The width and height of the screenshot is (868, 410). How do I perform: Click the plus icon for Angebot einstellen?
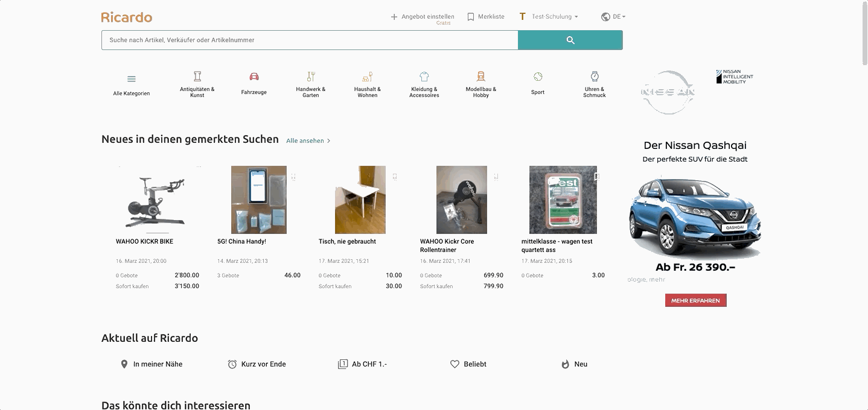[394, 17]
